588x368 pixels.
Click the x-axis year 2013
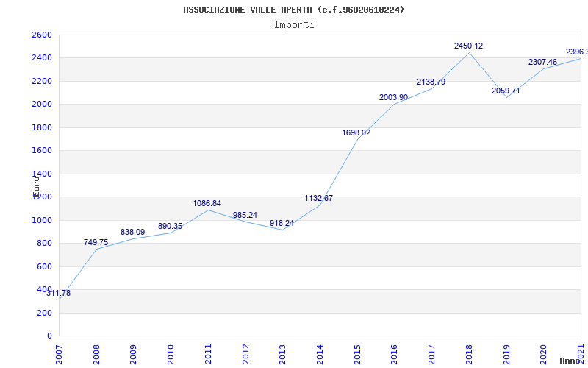pos(282,354)
